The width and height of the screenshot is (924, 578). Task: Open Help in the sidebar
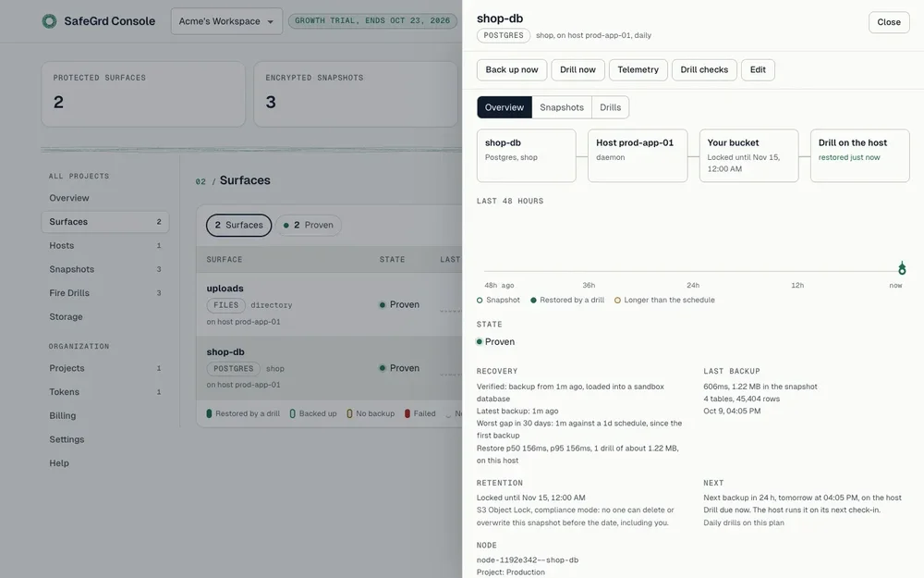tap(105, 463)
